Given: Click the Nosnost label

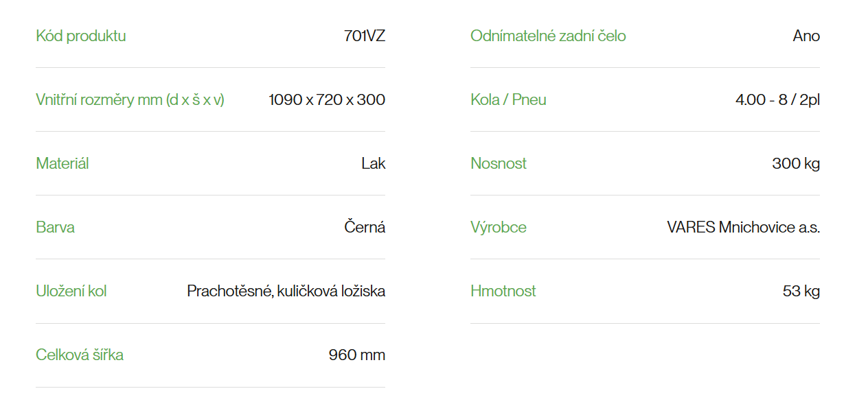Looking at the screenshot, I should (499, 163).
